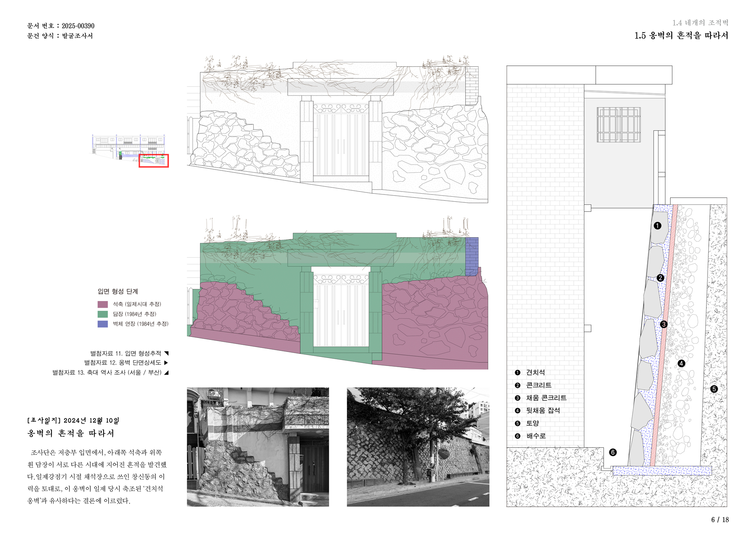Click the blue 벽체 연장 legend swatch
This screenshot has height=534, width=756.
pyautogui.click(x=102, y=324)
